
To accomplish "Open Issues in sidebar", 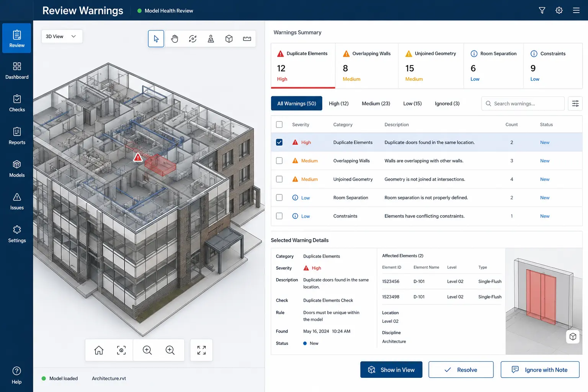I will click(17, 202).
